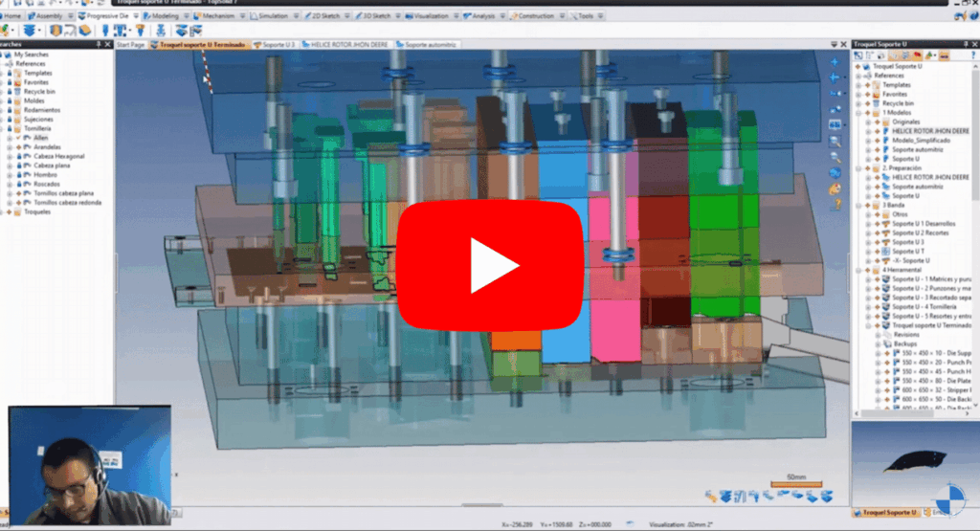The width and height of the screenshot is (980, 531).
Task: Select Tornillos cabeza redonda item
Action: click(x=68, y=203)
